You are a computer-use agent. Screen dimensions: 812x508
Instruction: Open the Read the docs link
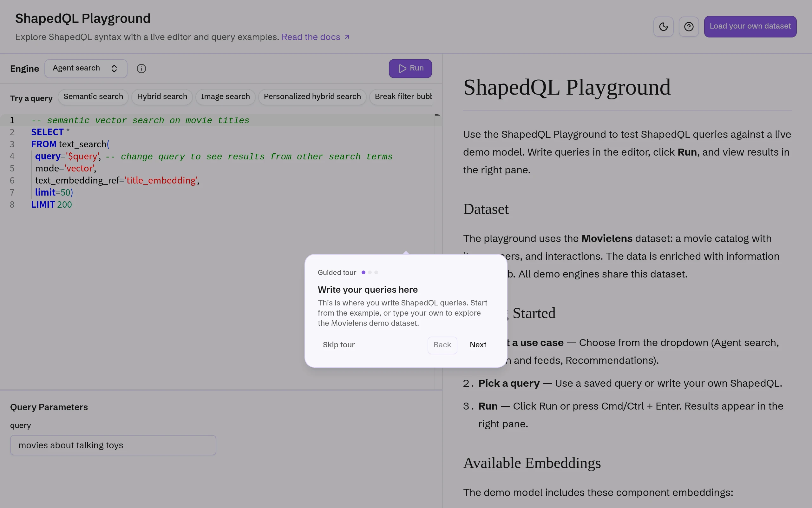pos(315,37)
